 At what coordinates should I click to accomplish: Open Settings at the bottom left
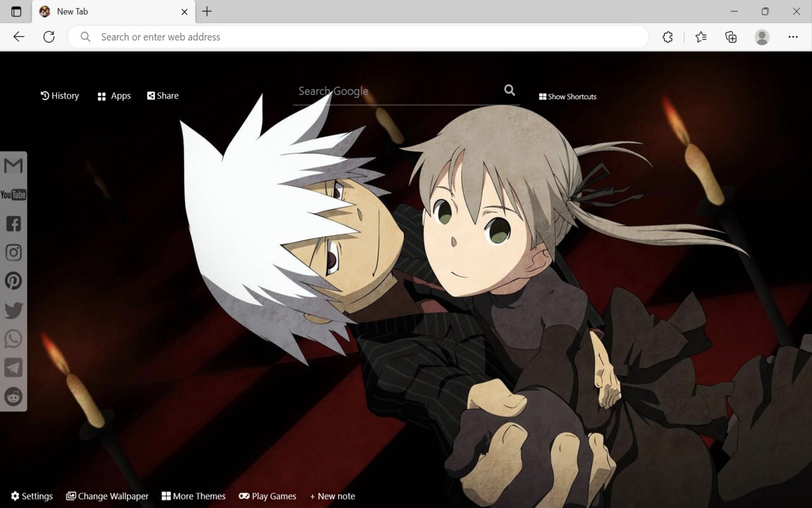pyautogui.click(x=32, y=496)
